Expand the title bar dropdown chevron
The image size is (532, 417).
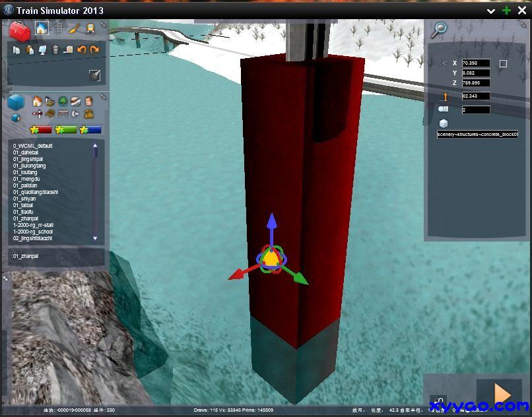pos(492,11)
